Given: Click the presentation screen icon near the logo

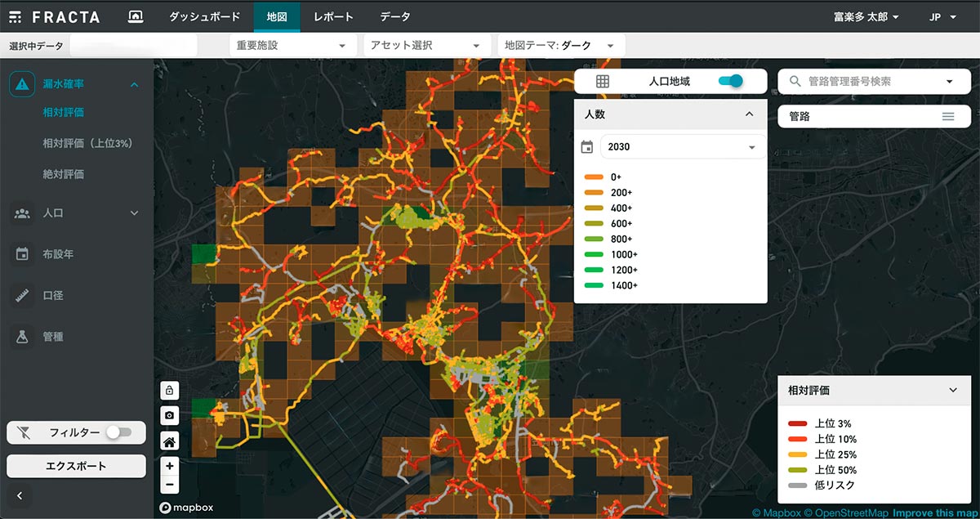Looking at the screenshot, I should click(x=136, y=16).
